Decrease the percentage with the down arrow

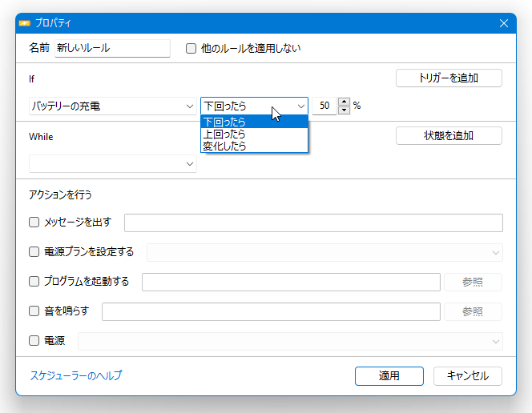coord(344,110)
